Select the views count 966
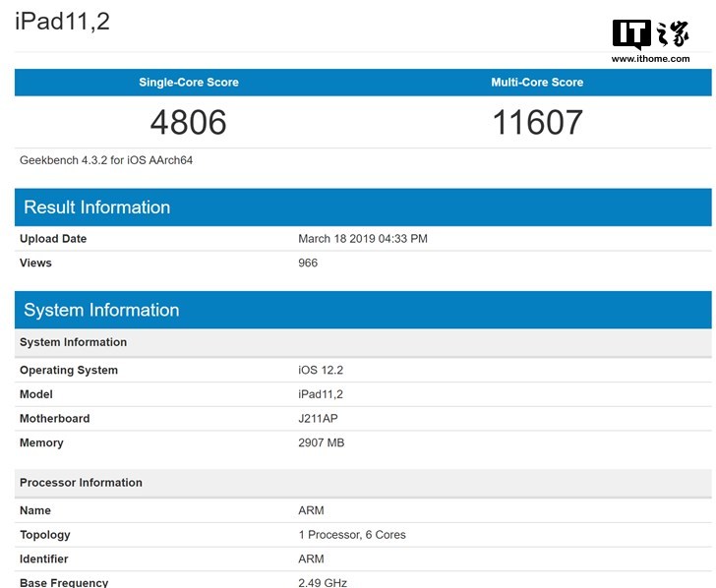The image size is (716, 588). [x=308, y=263]
